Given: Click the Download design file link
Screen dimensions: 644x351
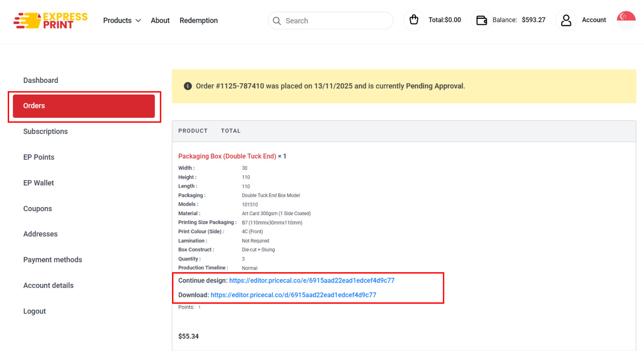Looking at the screenshot, I should tap(293, 295).
